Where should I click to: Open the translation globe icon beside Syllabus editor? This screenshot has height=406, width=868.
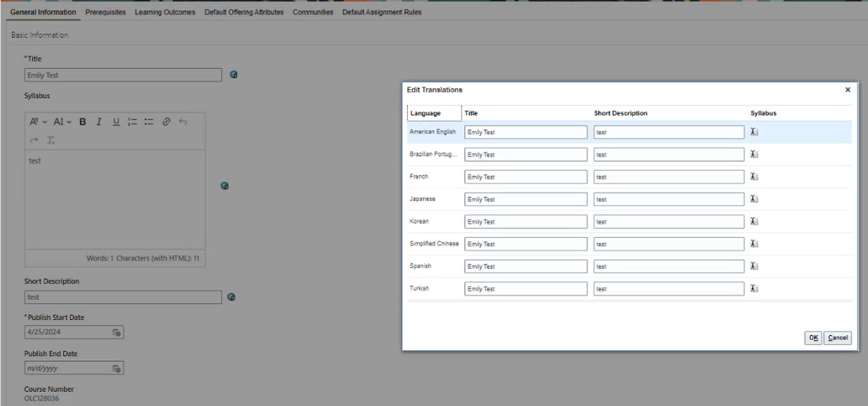tap(225, 186)
